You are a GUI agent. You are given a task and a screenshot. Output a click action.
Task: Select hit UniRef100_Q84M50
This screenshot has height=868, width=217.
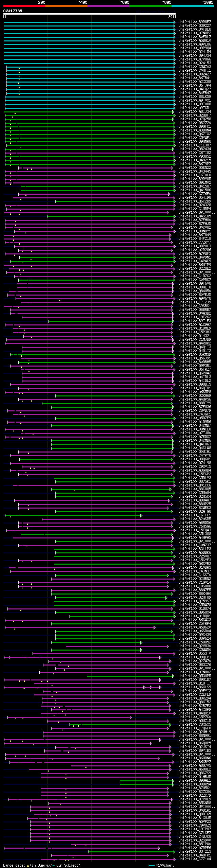(195, 291)
